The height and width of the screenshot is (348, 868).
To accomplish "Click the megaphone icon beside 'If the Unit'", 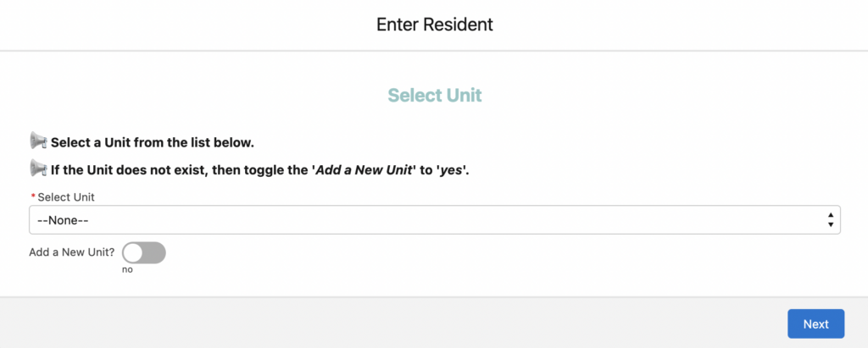I will [38, 168].
